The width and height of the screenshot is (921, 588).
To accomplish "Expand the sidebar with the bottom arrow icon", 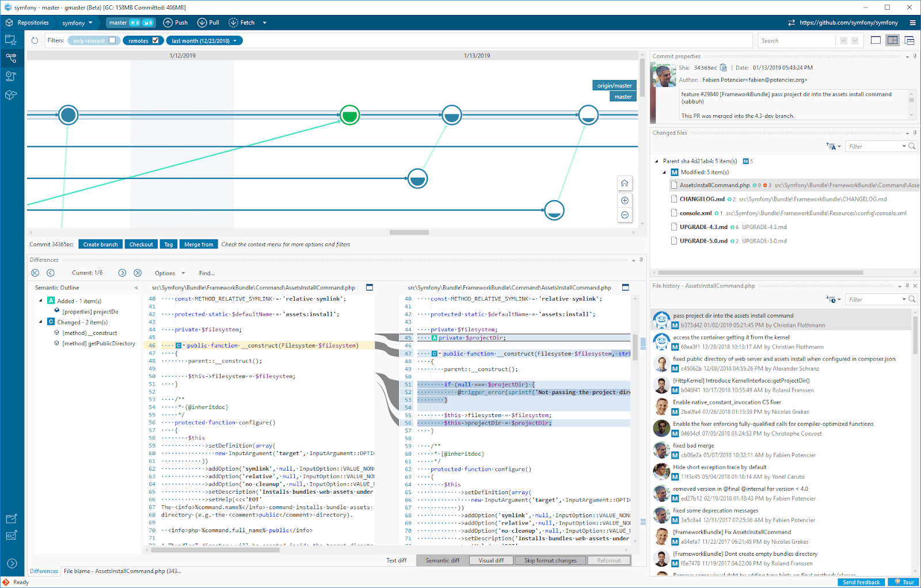I will pyautogui.click(x=12, y=563).
